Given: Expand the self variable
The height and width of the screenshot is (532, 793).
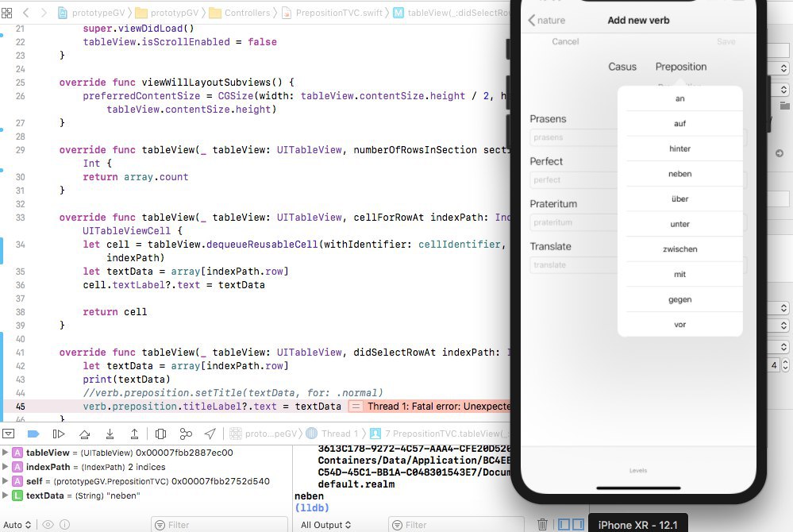Looking at the screenshot, I should point(6,480).
